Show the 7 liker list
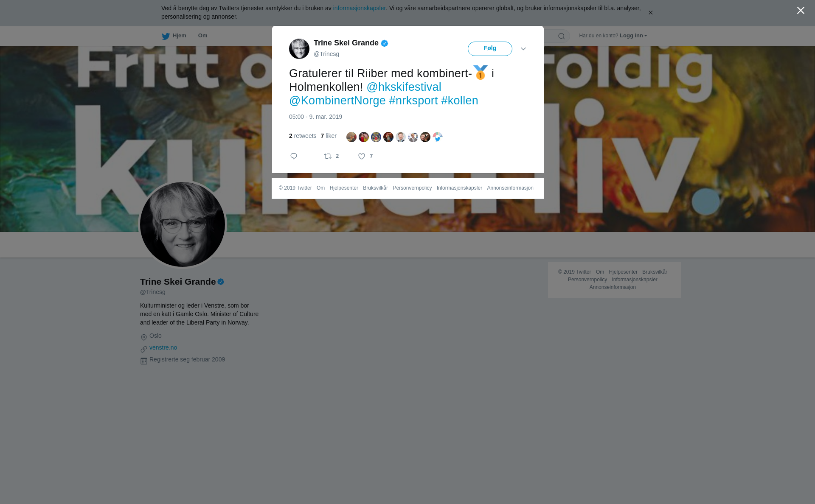 (329, 136)
